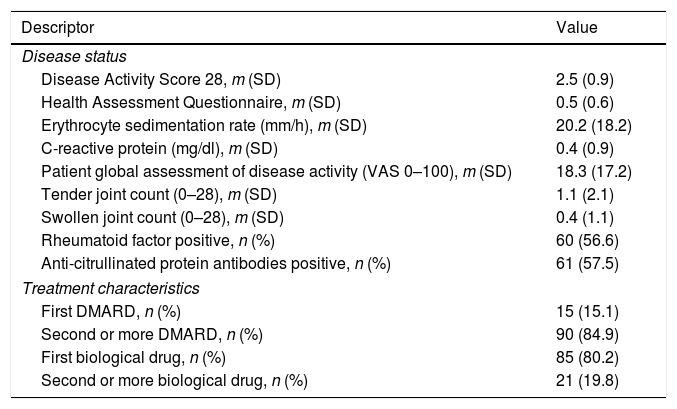This screenshot has width=677, height=409.
Task: Click the Value column header
Action: pyautogui.click(x=576, y=28)
